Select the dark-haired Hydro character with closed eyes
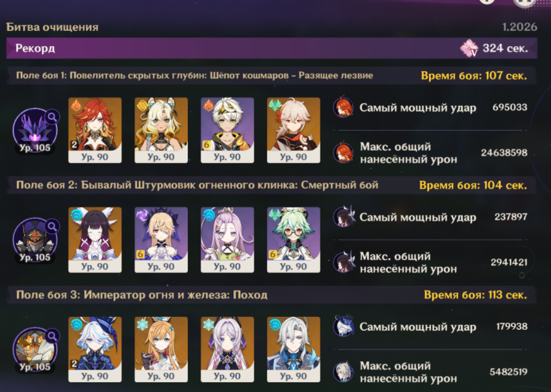Image resolution: width=551 pixels, height=392 pixels. click(95, 240)
